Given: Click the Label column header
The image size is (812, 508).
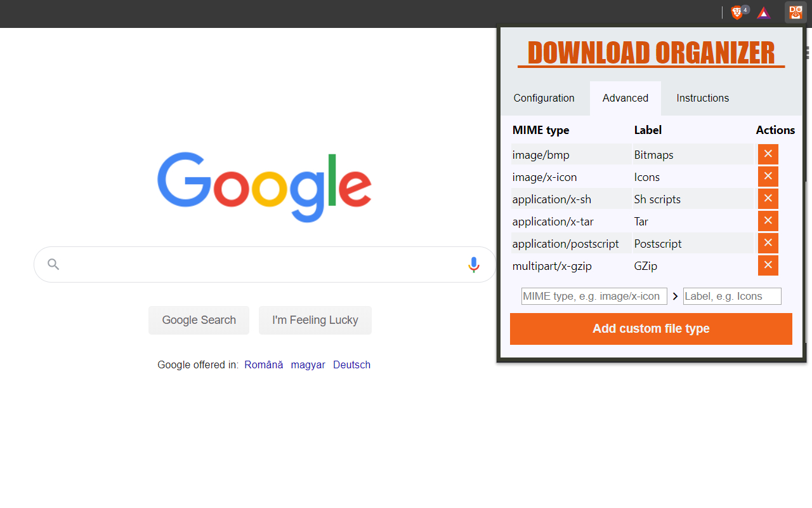Looking at the screenshot, I should [648, 130].
